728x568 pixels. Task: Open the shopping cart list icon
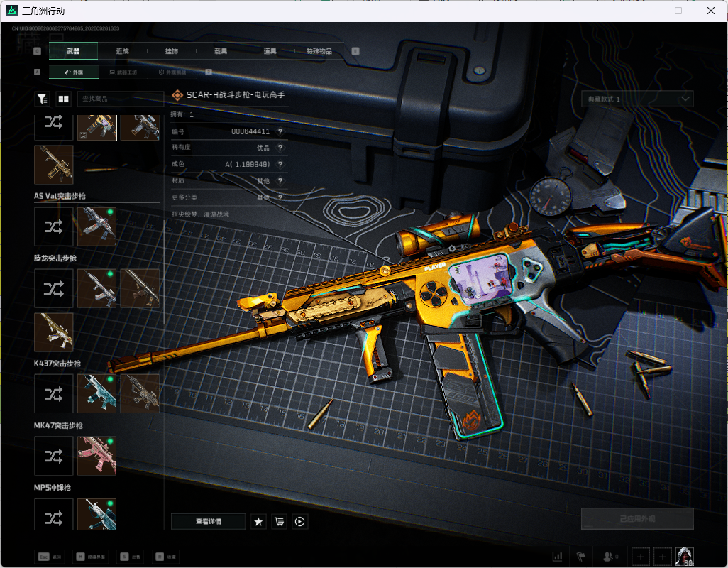pos(279,522)
